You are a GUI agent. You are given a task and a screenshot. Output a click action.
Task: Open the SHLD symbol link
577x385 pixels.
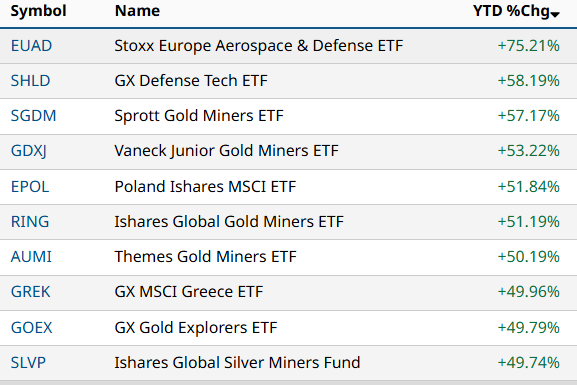[30, 81]
